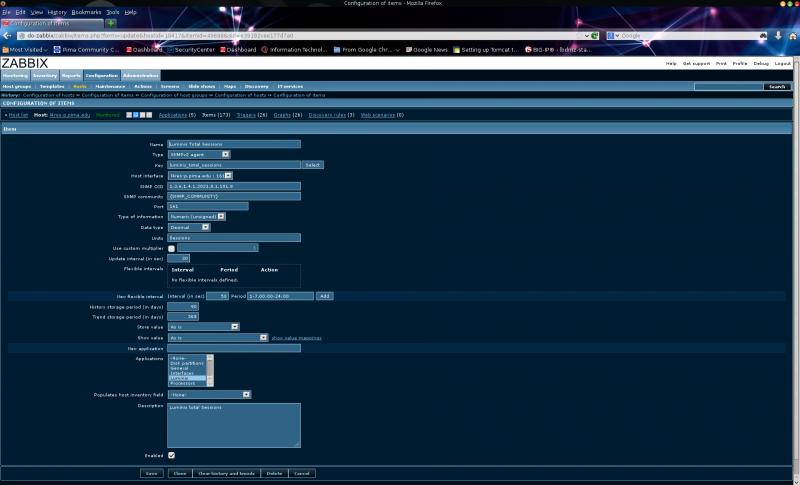Click into the Description text area
This screenshot has width=800, height=485.
[234, 425]
